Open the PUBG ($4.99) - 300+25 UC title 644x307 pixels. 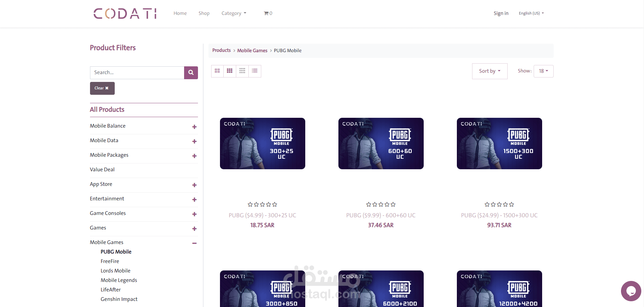click(262, 215)
